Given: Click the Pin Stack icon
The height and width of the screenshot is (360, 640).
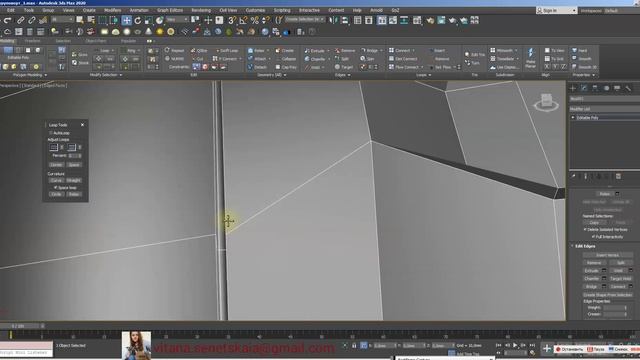Looking at the screenshot, I should (573, 176).
